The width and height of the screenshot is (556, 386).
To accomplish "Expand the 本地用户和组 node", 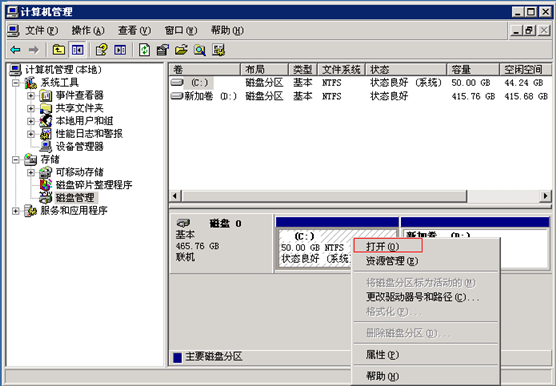I will pos(31,121).
